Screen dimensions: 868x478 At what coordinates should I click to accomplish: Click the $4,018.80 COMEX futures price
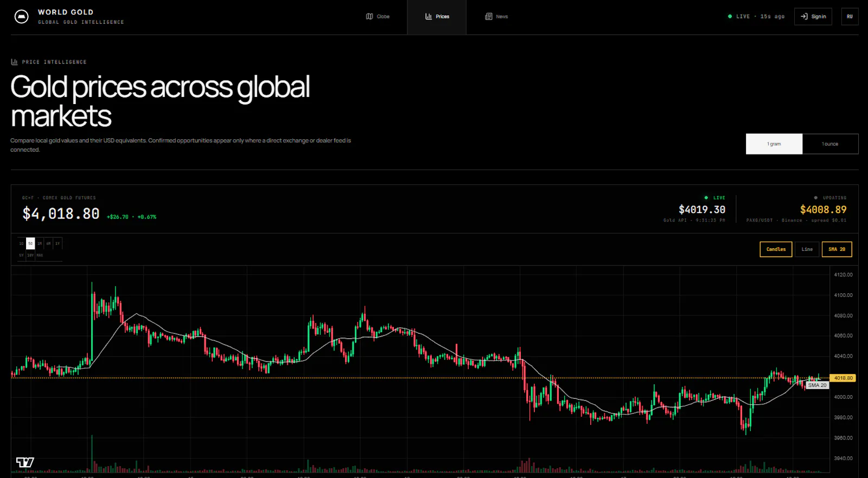tap(61, 214)
